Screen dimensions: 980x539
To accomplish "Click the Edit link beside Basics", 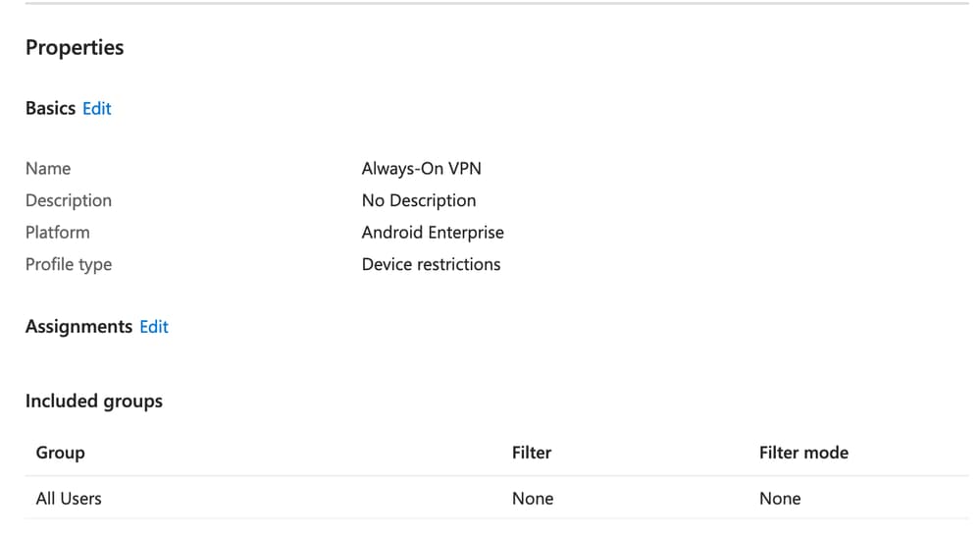I will point(96,109).
